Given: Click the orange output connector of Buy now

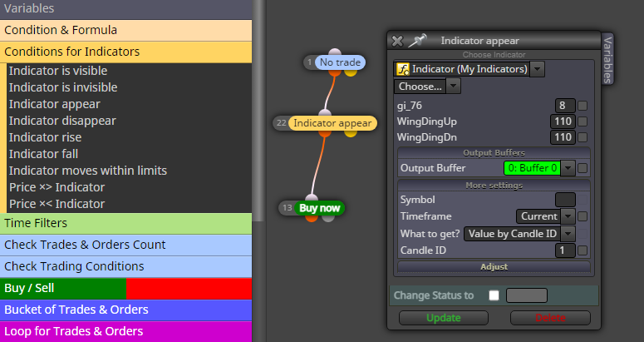Looking at the screenshot, I should 312,217.
